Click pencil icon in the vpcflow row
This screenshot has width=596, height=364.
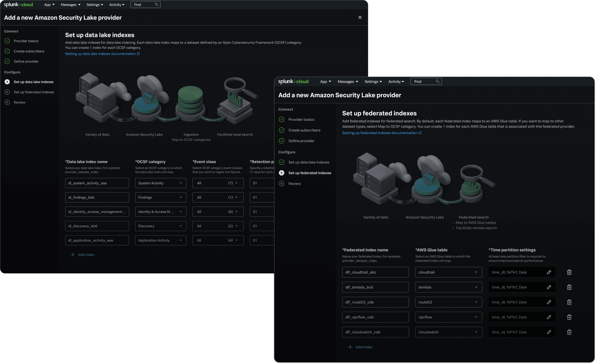[x=549, y=317]
